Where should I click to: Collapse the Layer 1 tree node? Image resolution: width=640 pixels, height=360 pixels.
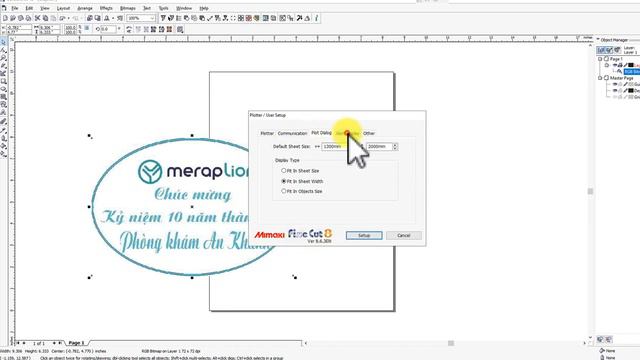tap(607, 65)
